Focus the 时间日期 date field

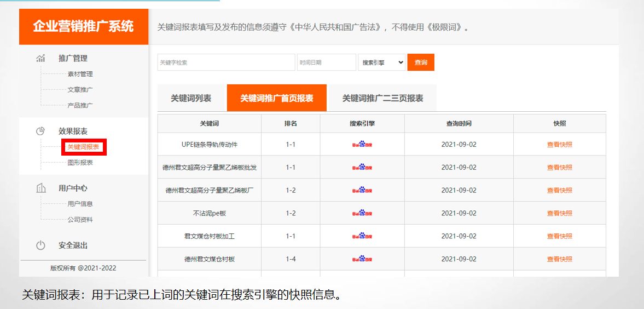326,62
